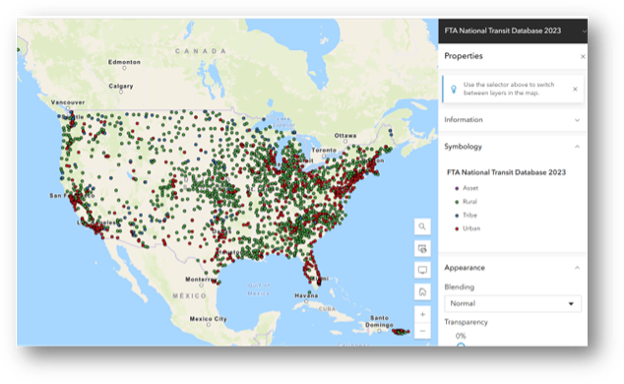Click the Edmonton city label on map
The image size is (624, 384).
point(124,62)
